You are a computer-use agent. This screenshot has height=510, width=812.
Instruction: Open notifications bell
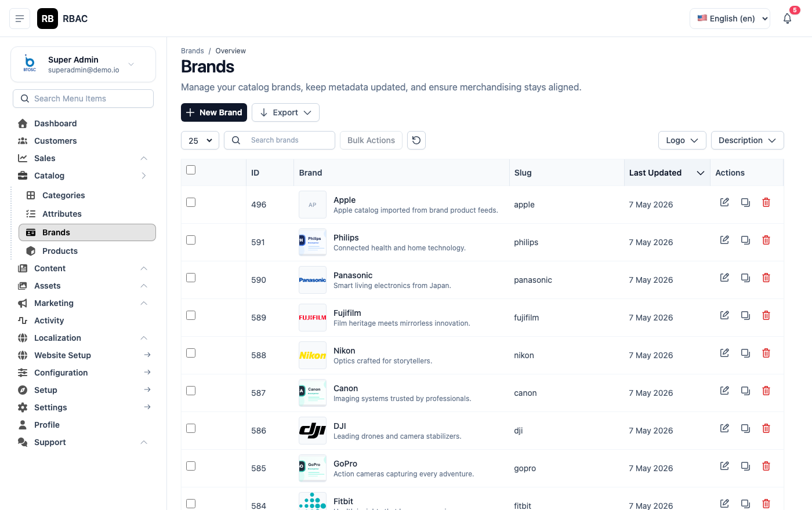click(787, 19)
